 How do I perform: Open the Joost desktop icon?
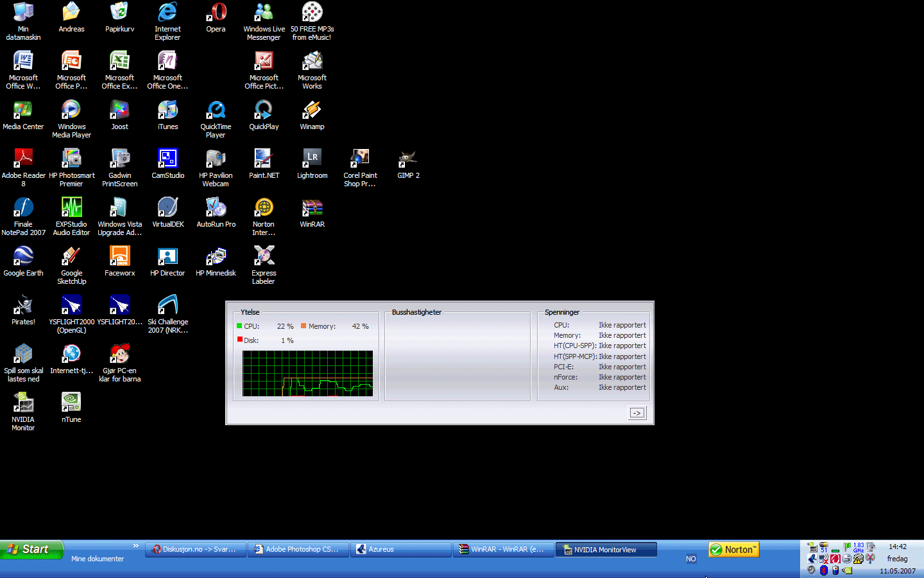point(119,115)
